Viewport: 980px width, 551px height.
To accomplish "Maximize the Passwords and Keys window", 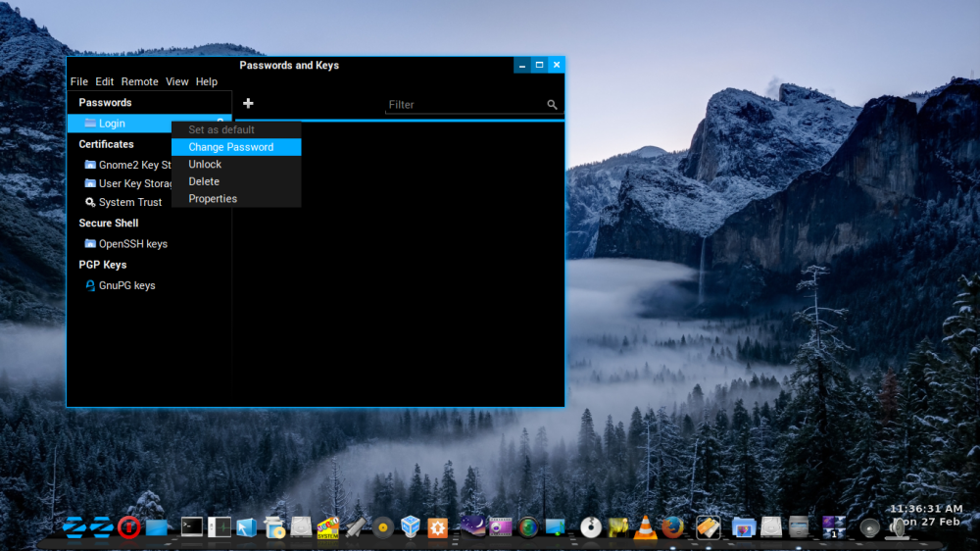I will [539, 65].
